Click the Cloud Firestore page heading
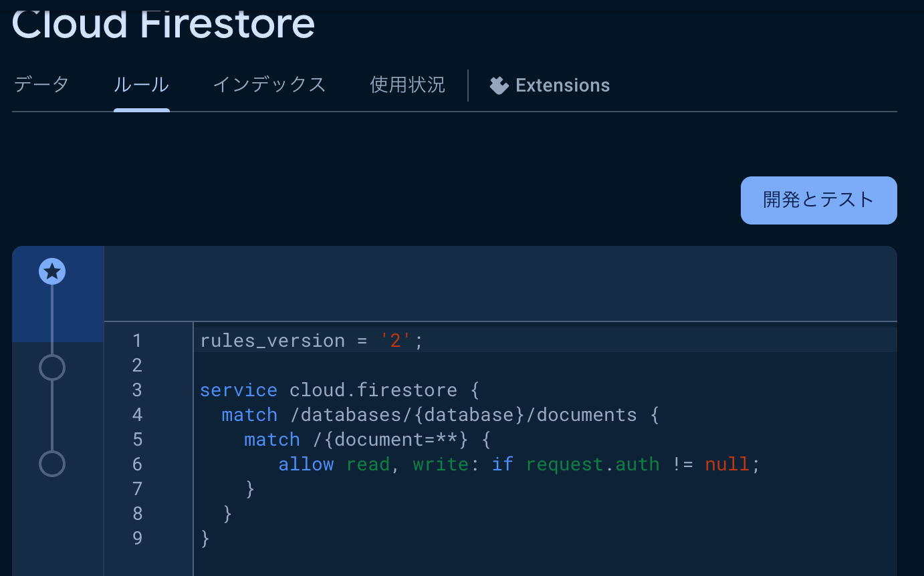This screenshot has height=576, width=924. point(164,24)
